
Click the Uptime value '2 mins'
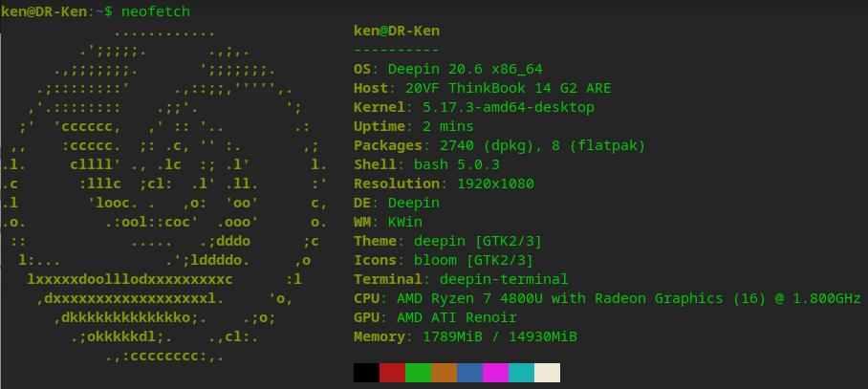448,127
